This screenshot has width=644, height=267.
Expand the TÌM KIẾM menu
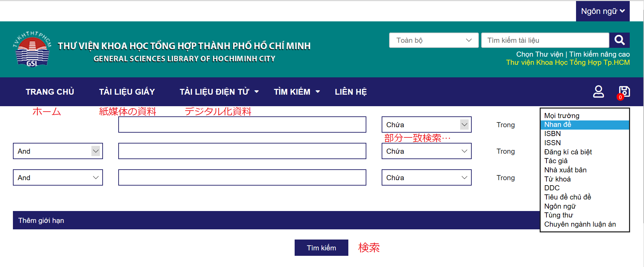point(297,92)
